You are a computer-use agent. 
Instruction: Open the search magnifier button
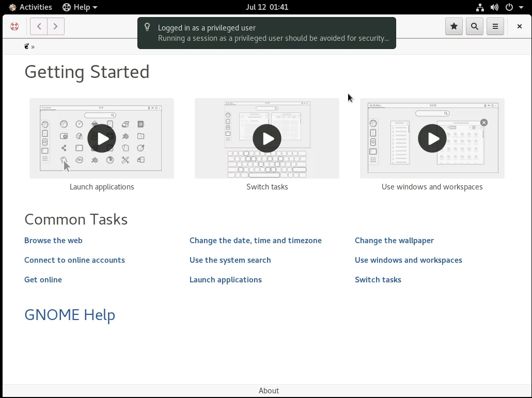[x=475, y=26]
